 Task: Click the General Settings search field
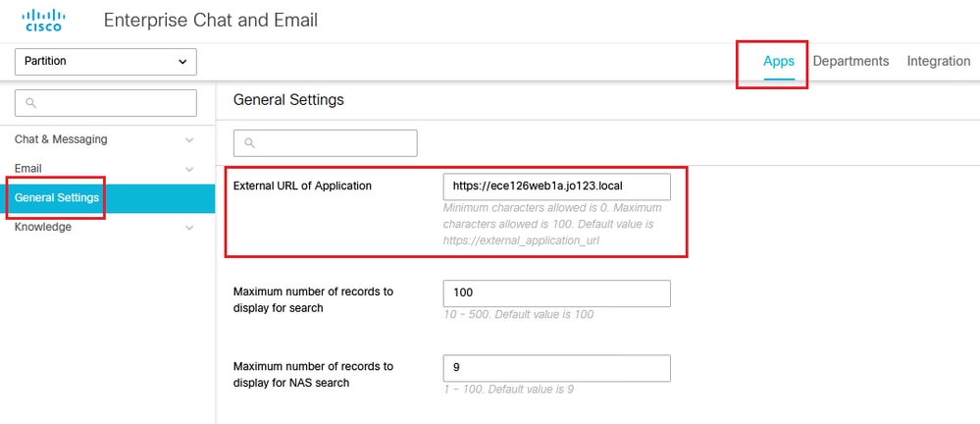tap(325, 143)
